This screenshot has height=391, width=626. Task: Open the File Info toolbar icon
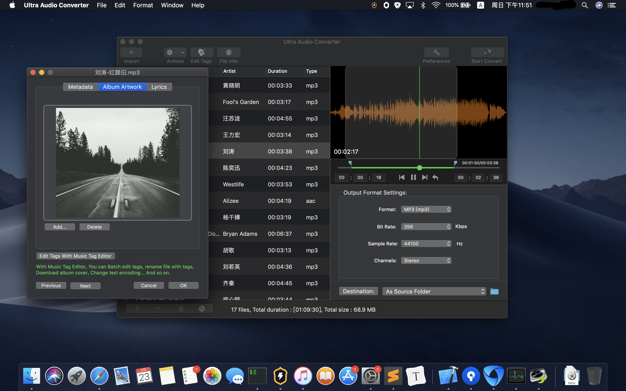tap(229, 52)
